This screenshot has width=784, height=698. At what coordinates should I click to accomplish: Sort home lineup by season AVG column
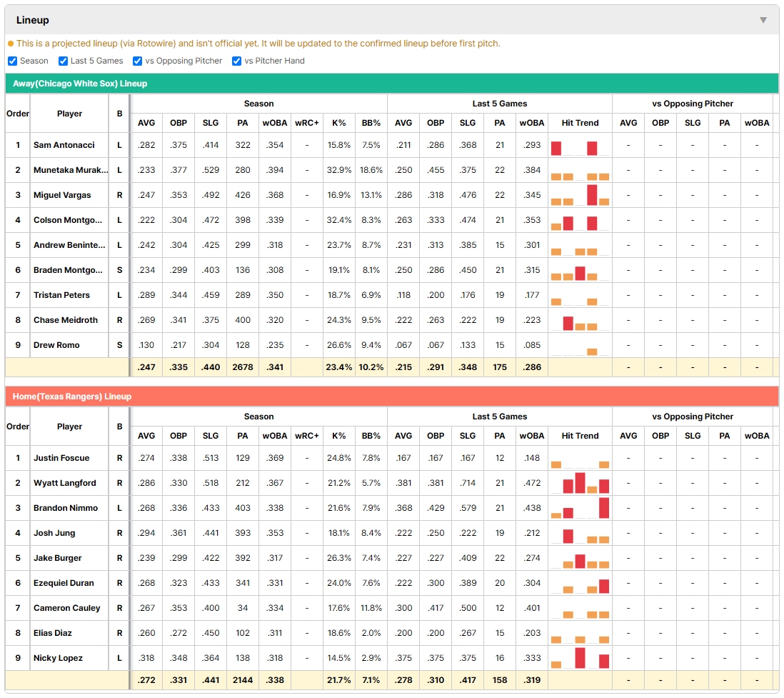(x=146, y=436)
